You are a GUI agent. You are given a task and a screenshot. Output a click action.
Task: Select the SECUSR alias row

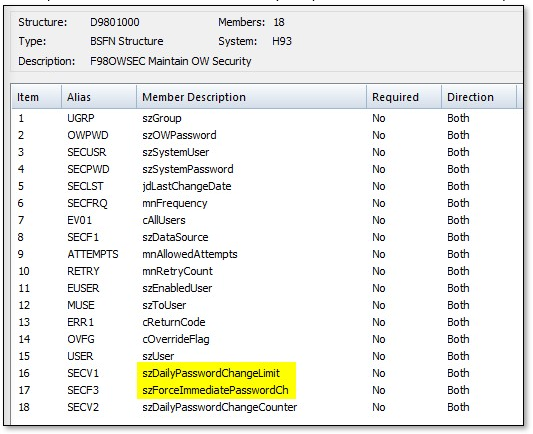point(267,152)
